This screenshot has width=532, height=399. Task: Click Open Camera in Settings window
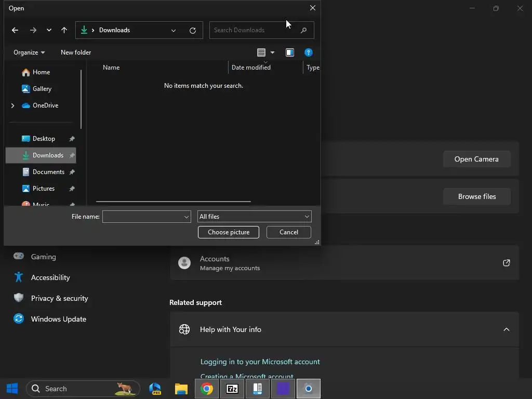tap(476, 159)
